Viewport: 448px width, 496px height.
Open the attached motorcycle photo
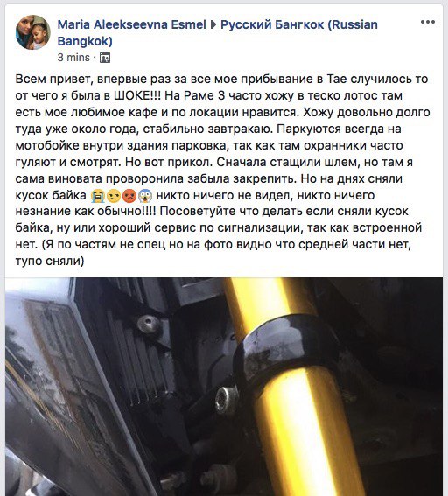pyautogui.click(x=224, y=387)
